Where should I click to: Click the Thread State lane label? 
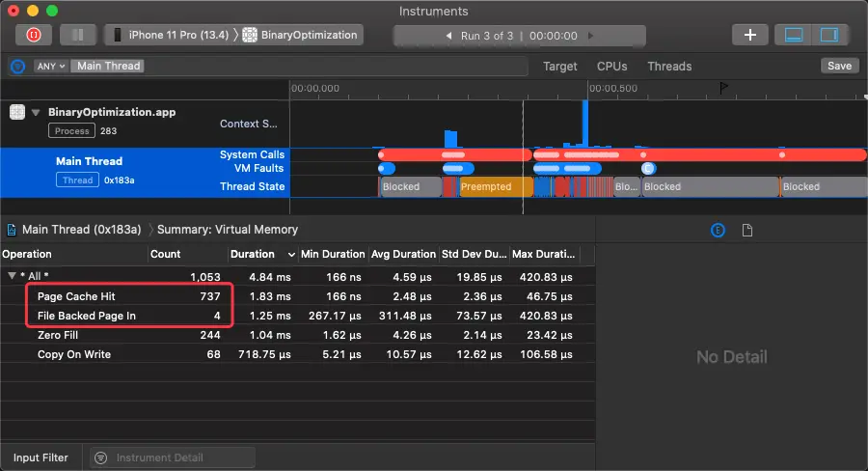252,186
